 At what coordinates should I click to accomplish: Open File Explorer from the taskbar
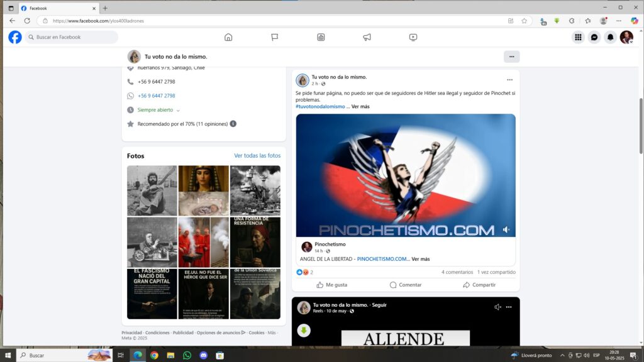pos(170,356)
